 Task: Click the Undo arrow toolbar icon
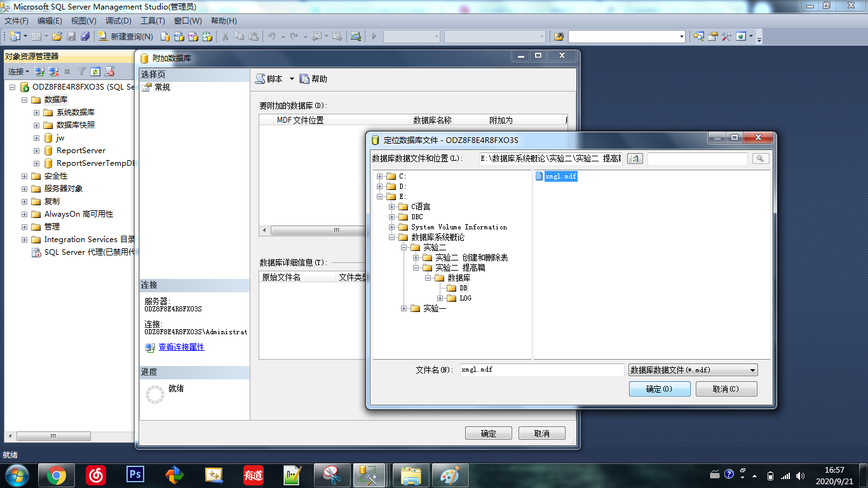272,36
